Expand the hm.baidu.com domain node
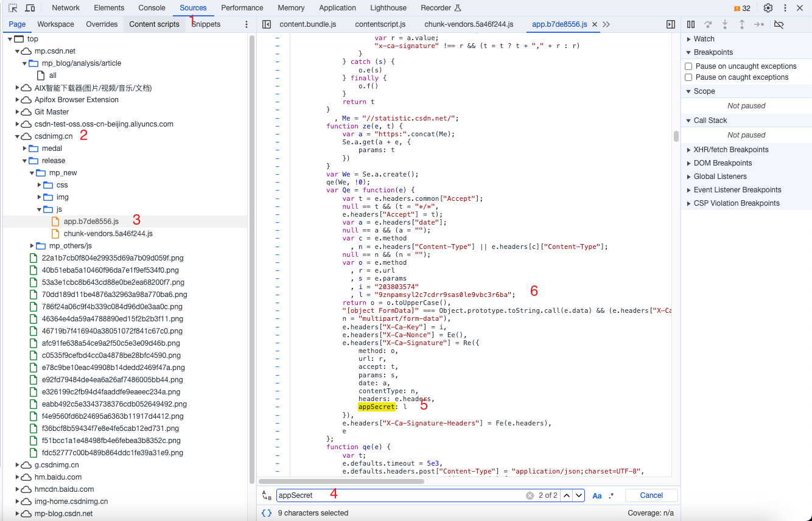812x521 pixels. pos(18,477)
